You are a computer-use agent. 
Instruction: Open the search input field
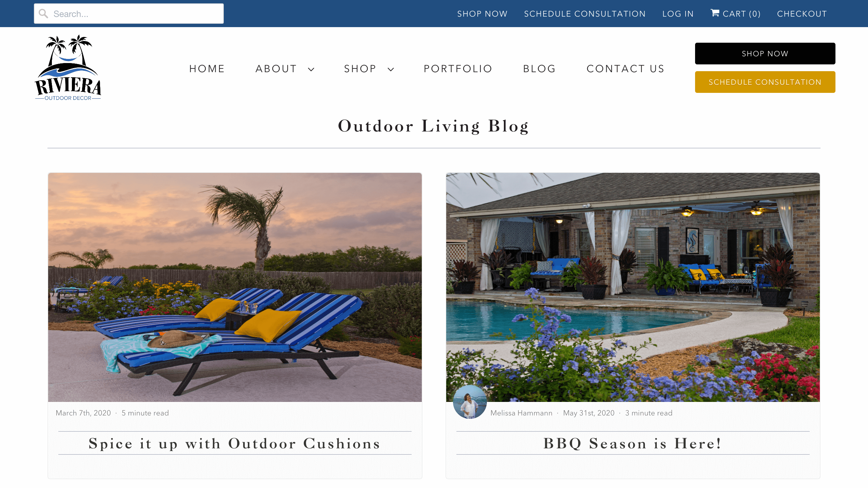pos(128,13)
